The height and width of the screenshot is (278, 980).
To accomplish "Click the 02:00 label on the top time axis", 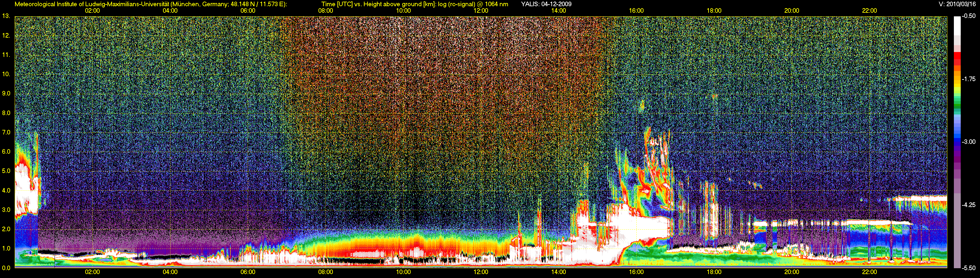I will coord(92,11).
